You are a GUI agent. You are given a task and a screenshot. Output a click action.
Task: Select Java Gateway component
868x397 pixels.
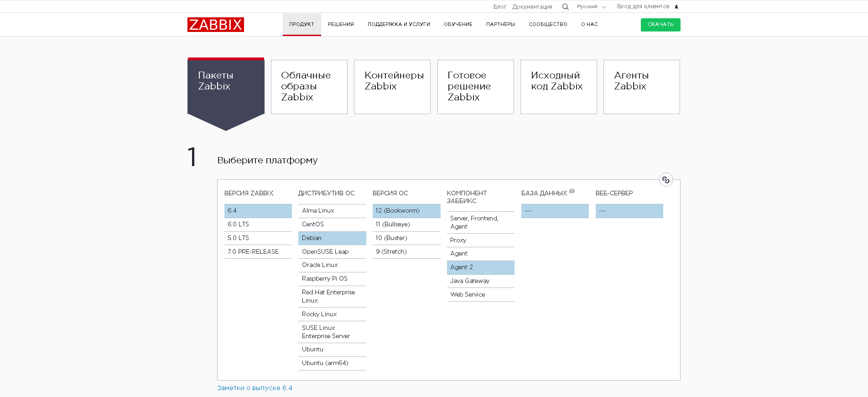pos(481,281)
